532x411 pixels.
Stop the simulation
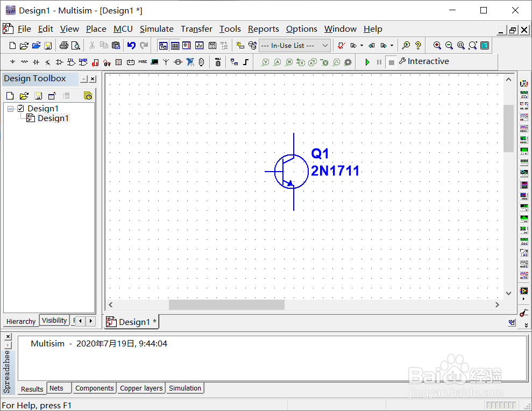coord(391,62)
